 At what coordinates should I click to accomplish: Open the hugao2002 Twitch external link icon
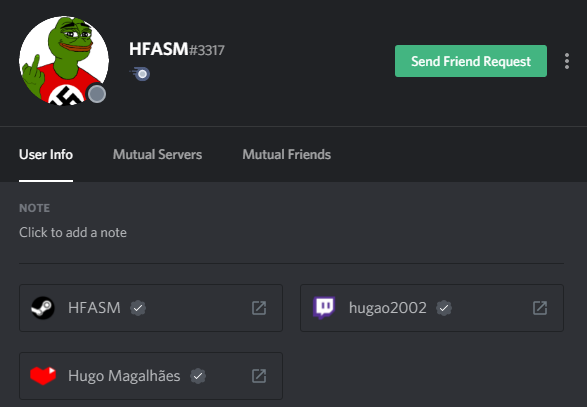pos(540,308)
